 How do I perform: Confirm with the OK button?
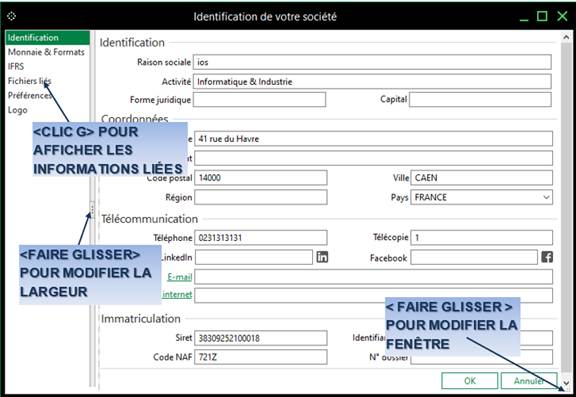470,381
